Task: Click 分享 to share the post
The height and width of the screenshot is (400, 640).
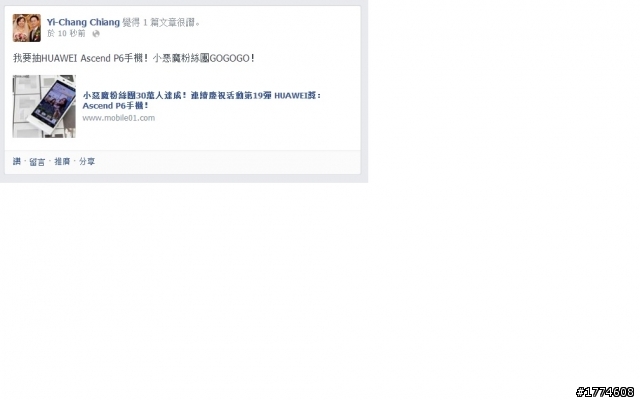Action: pos(87,161)
